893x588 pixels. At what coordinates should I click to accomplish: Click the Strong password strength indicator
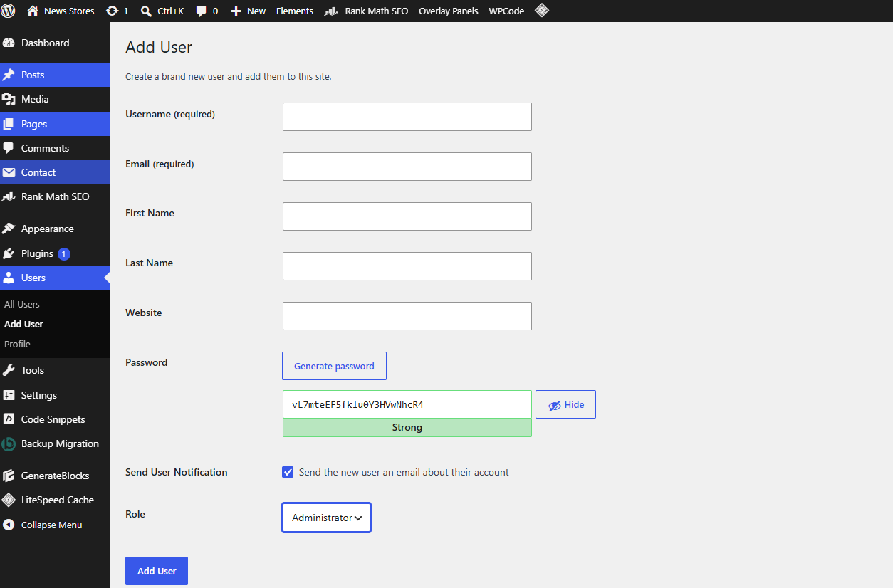pyautogui.click(x=407, y=428)
